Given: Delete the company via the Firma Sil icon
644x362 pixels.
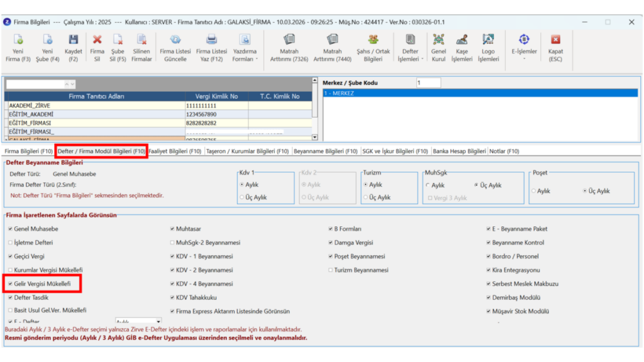Looking at the screenshot, I should click(x=97, y=48).
